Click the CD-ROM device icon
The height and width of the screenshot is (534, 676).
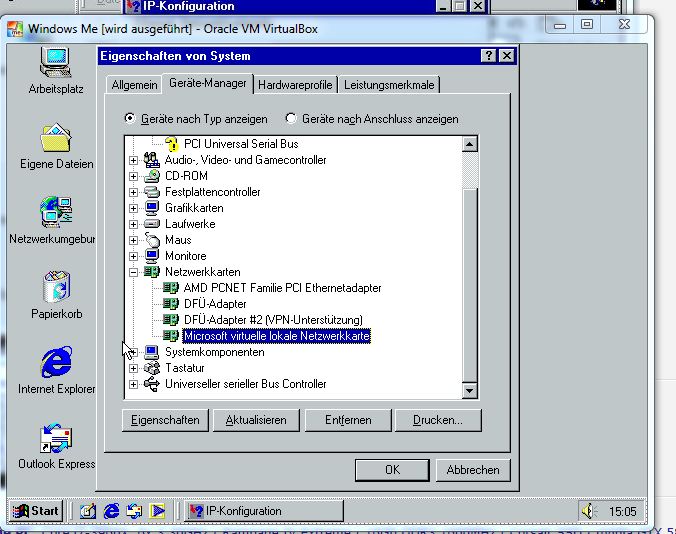pyautogui.click(x=151, y=176)
